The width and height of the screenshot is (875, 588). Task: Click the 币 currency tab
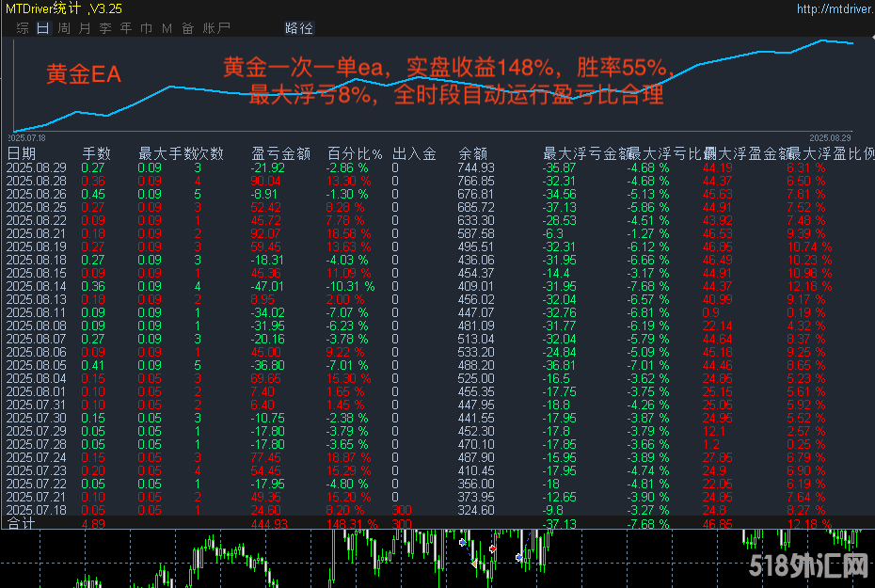point(147,28)
